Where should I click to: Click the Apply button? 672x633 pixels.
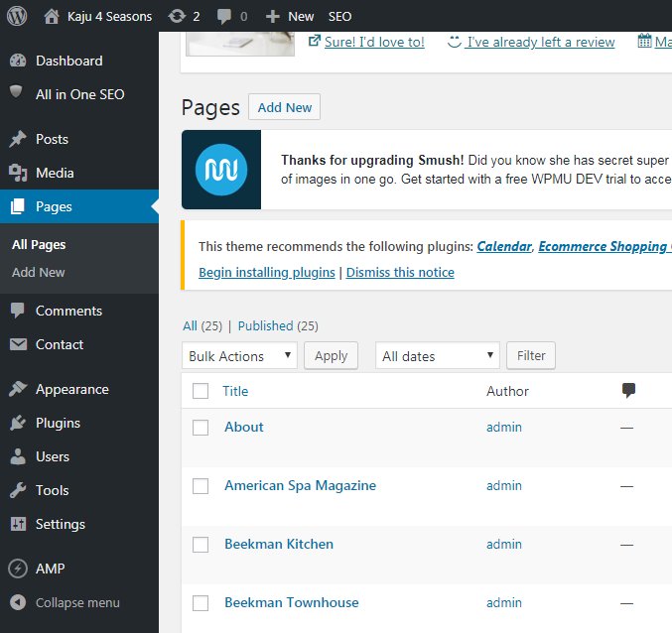tap(331, 355)
